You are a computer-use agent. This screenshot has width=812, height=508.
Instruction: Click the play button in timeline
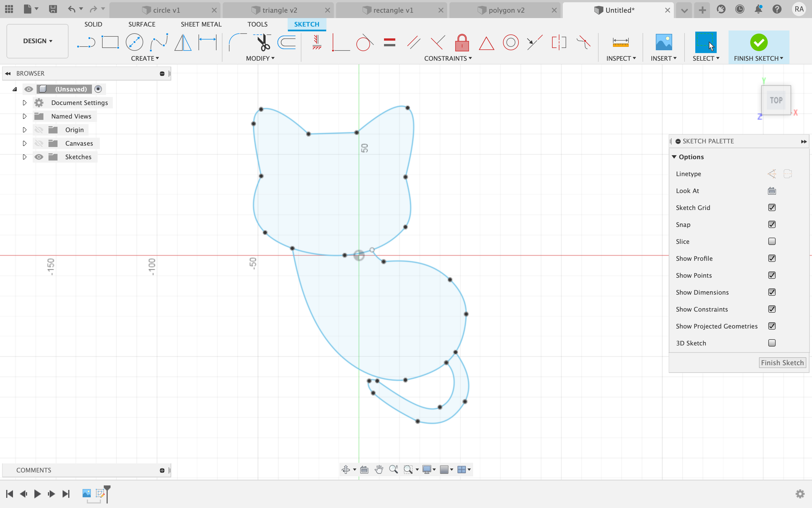(x=37, y=494)
